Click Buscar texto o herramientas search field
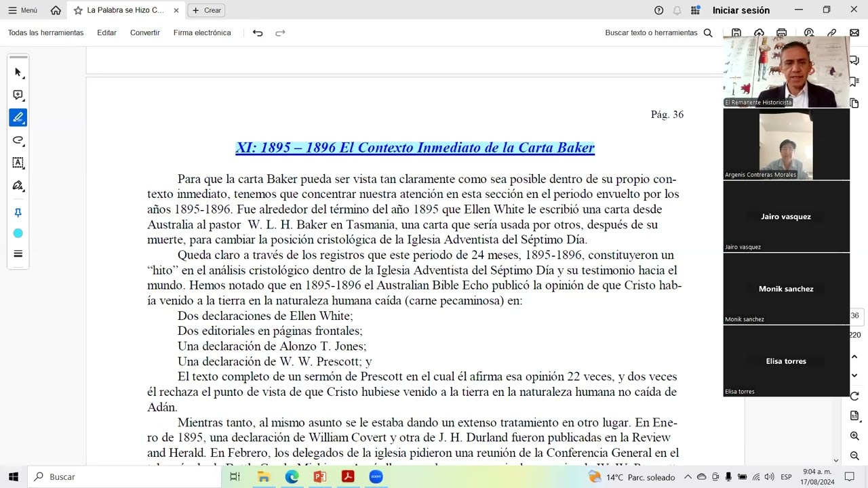The height and width of the screenshot is (488, 868). pyautogui.click(x=651, y=33)
